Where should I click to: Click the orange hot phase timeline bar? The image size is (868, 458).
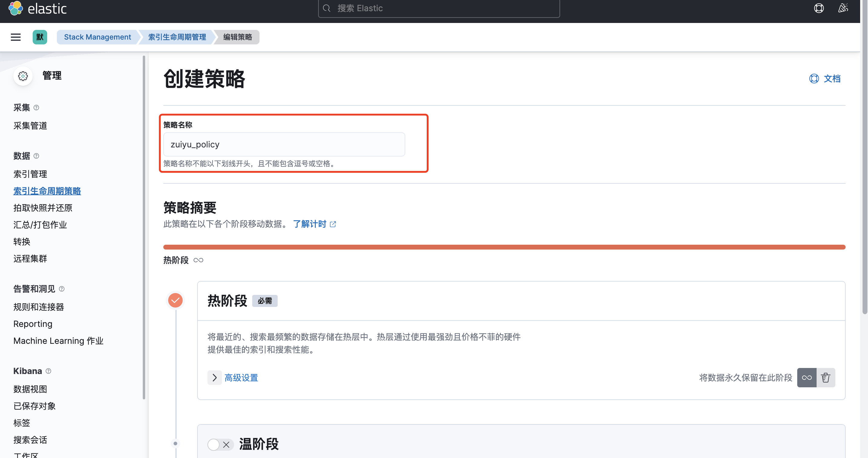pyautogui.click(x=504, y=247)
